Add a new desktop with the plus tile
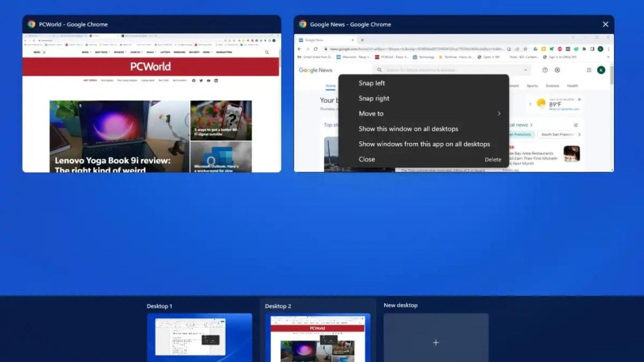The height and width of the screenshot is (362, 644). click(436, 337)
